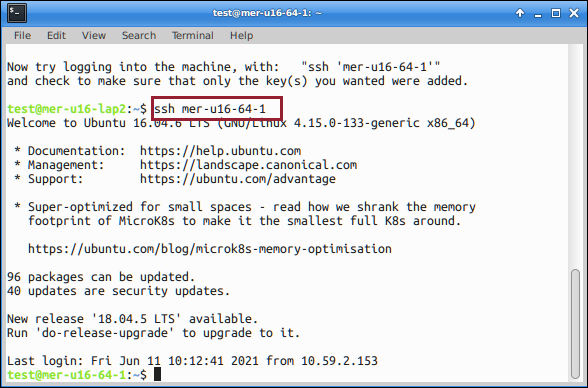Click the 'Management:' label
588x388 pixels.
pyautogui.click(x=66, y=165)
